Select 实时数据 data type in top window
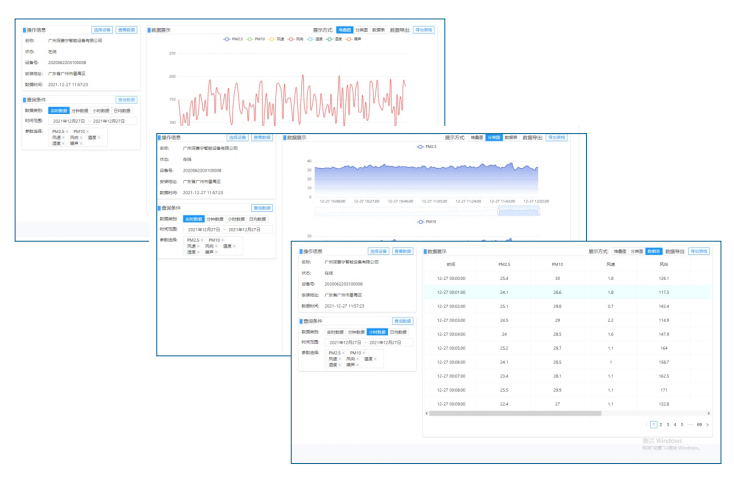 (59, 110)
